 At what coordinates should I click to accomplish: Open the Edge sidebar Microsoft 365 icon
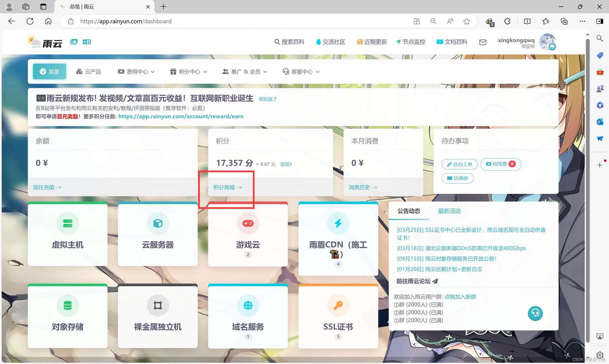pos(599,105)
